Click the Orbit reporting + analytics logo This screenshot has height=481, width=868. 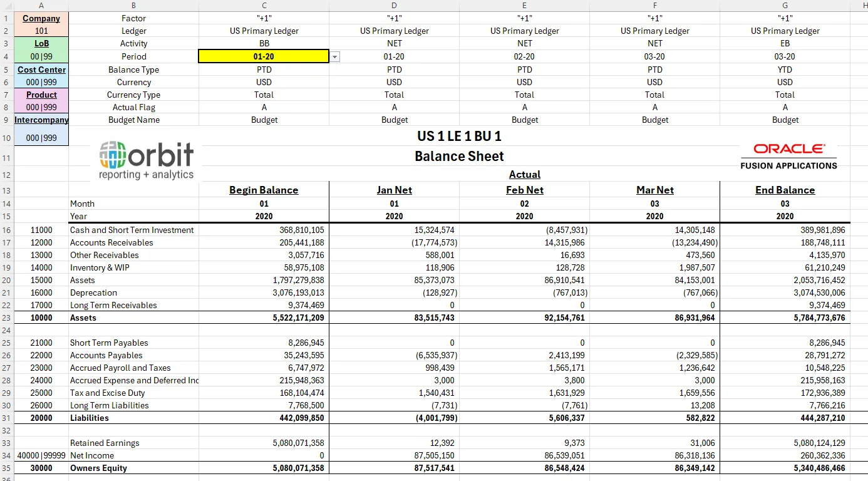coord(146,158)
